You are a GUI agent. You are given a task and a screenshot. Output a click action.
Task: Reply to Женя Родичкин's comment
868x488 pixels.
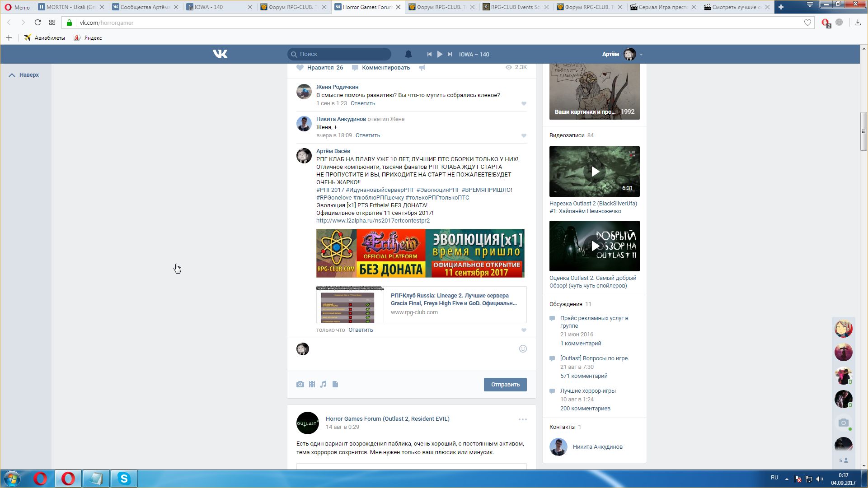click(x=363, y=103)
